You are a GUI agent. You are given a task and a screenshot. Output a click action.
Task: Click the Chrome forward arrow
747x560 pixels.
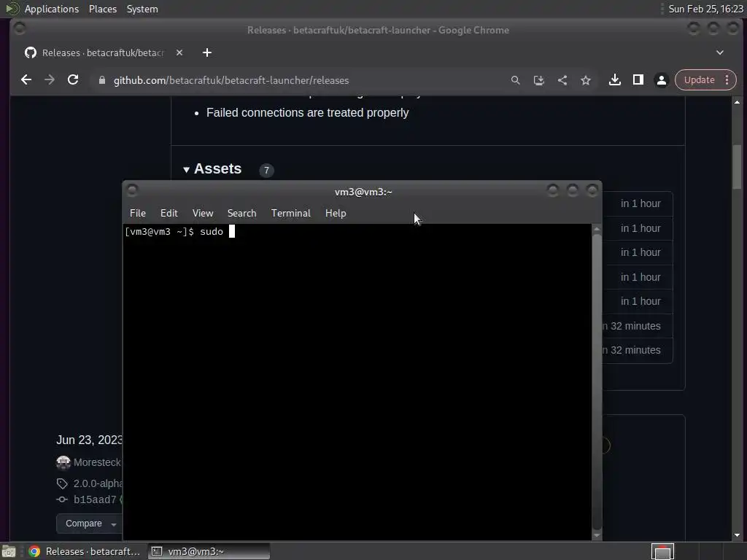click(x=50, y=80)
